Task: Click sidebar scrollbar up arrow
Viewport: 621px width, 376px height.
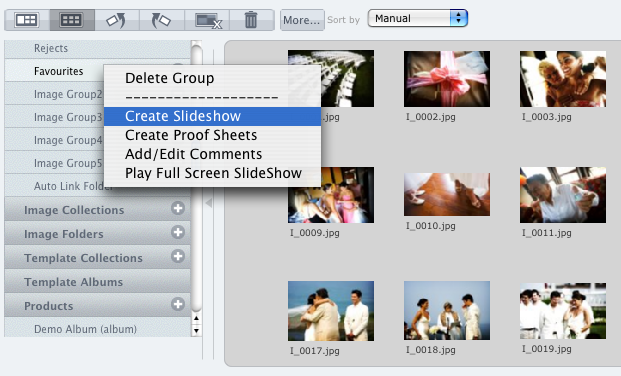Action: tap(196, 318)
